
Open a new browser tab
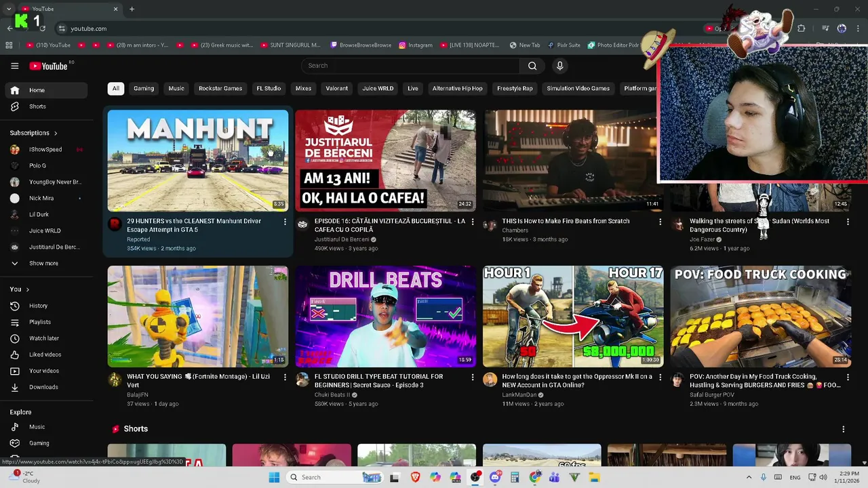click(x=132, y=9)
